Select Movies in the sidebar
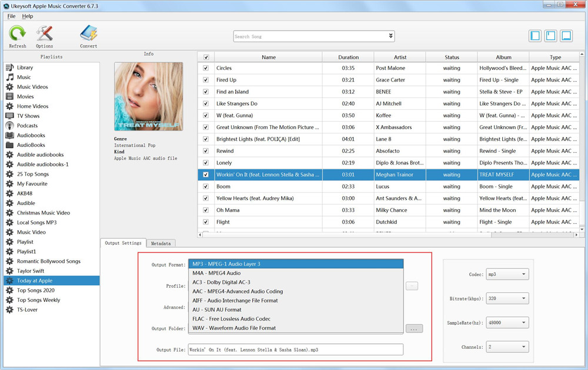 [x=51, y=97]
